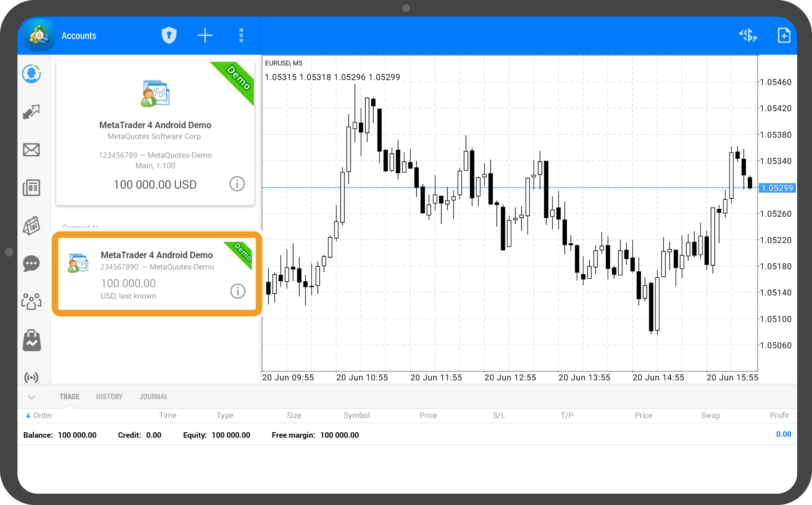Add a new account with plus icon
The width and height of the screenshot is (812, 505).
point(205,35)
